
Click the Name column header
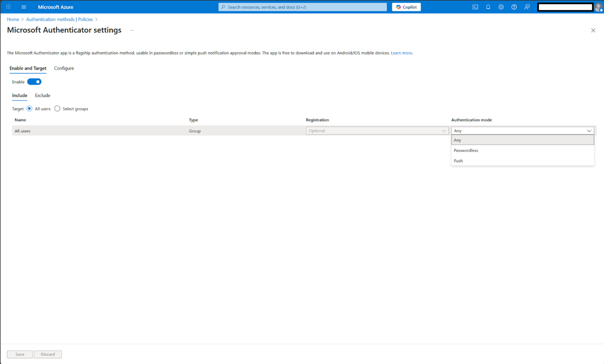(x=20, y=120)
